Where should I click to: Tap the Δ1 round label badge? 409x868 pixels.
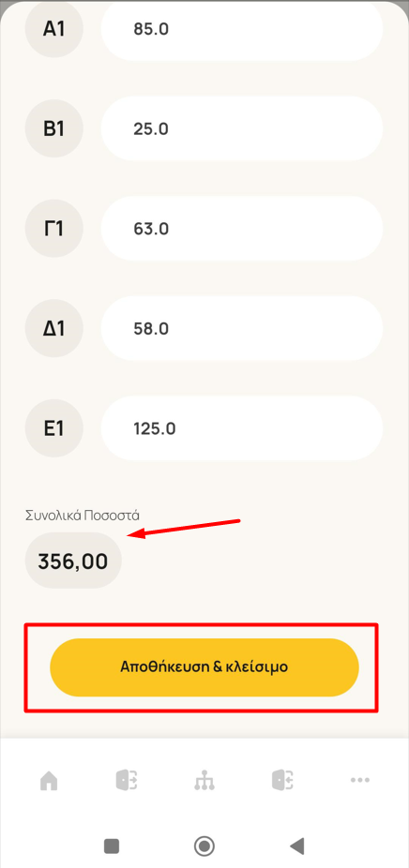54,328
